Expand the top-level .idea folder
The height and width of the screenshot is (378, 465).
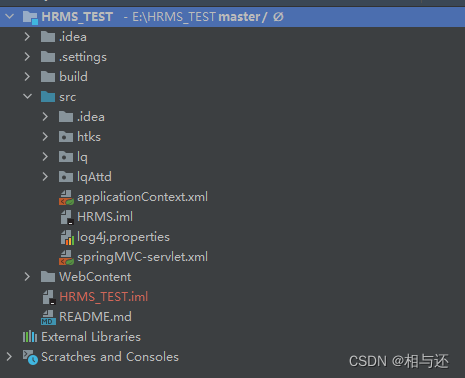tap(27, 37)
